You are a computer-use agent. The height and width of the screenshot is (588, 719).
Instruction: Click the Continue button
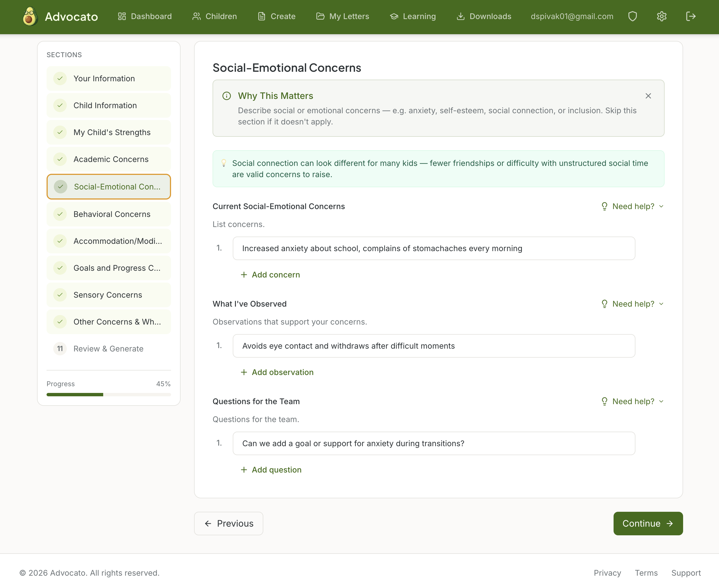[648, 524]
